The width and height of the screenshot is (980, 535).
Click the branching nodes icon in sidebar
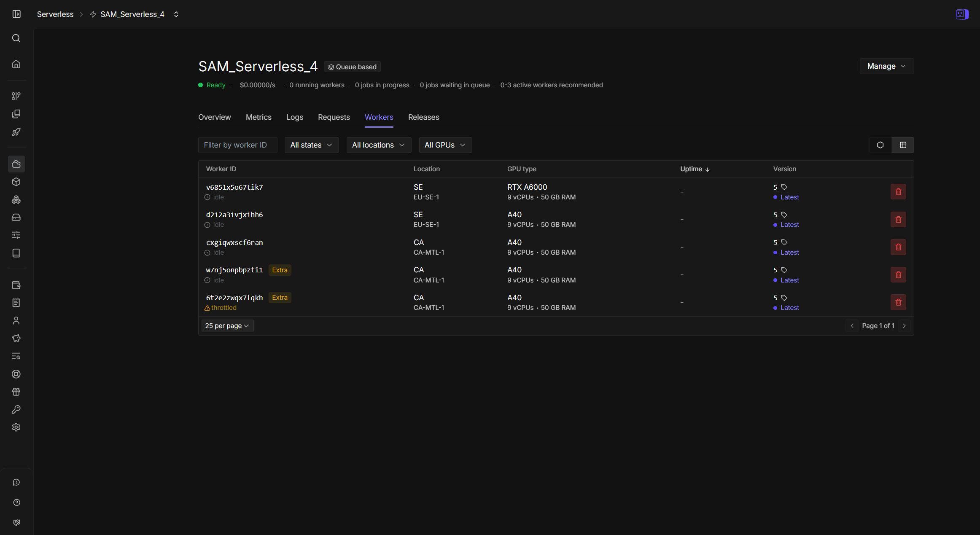pos(16,96)
